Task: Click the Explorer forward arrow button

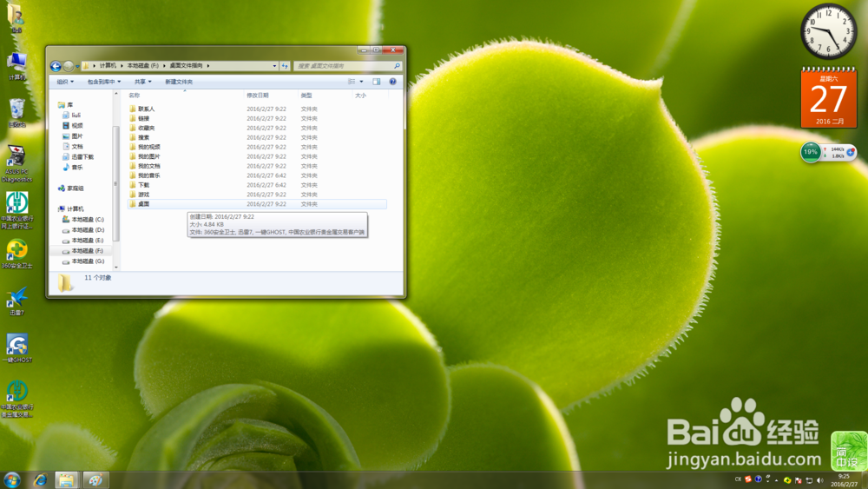Action: point(68,66)
